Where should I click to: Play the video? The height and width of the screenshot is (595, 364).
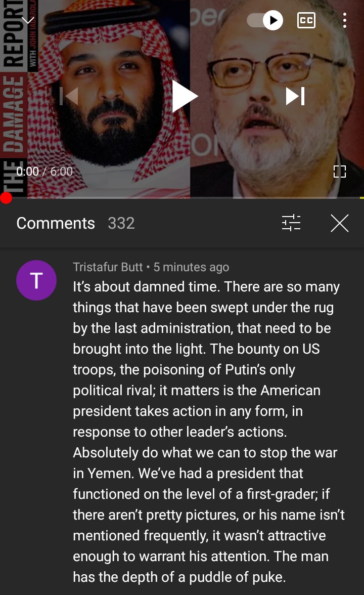pyautogui.click(x=185, y=96)
